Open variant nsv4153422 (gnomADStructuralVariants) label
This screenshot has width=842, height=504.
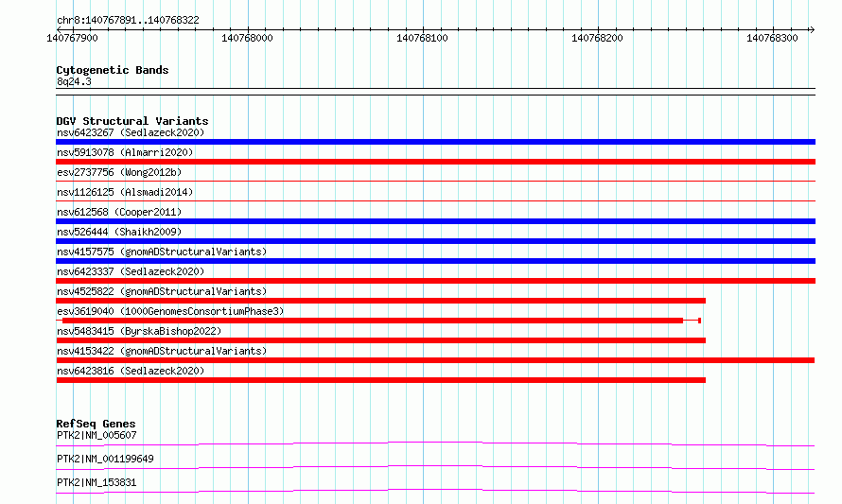(162, 351)
